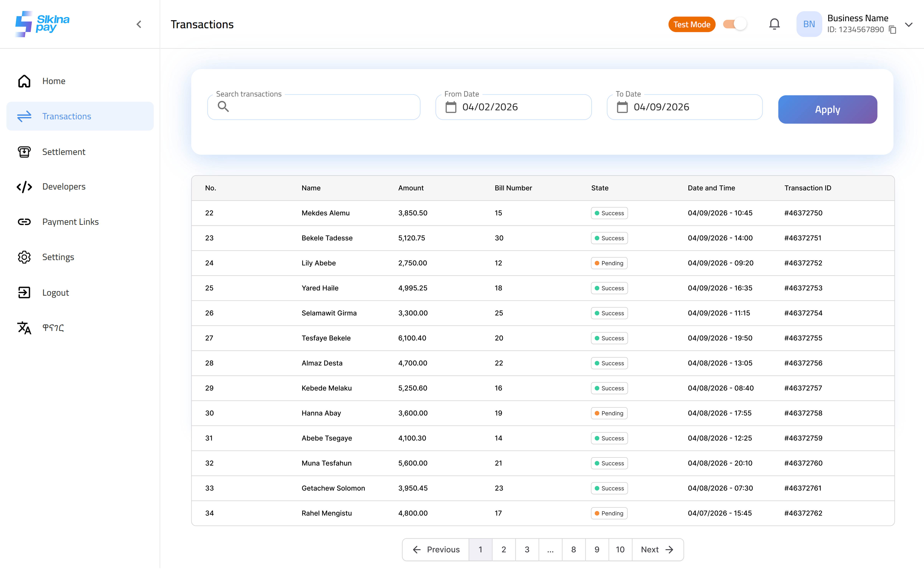Image resolution: width=924 pixels, height=576 pixels.
Task: Open the From Date calendar picker
Action: [451, 107]
